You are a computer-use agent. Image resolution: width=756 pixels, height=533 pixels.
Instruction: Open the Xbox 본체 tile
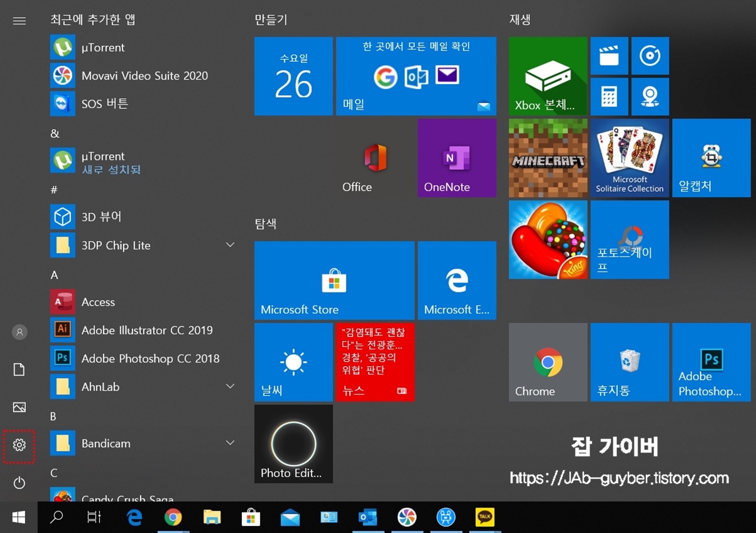click(x=548, y=76)
